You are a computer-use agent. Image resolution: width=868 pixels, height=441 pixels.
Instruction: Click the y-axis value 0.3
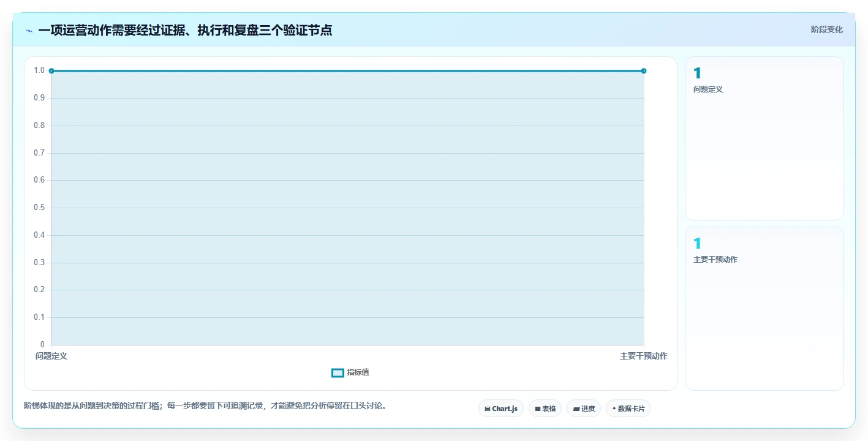39,263
